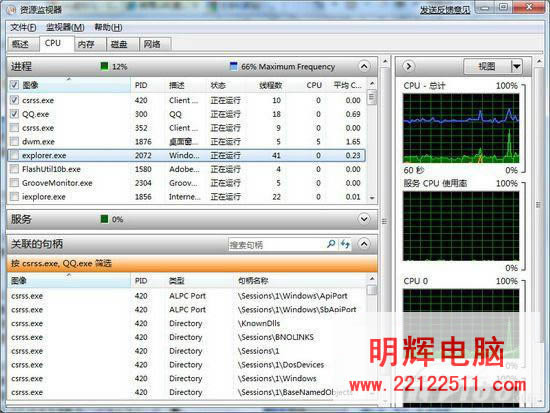Image resolution: width=550 pixels, height=413 pixels.
Task: Click the 服务 CPU 使用率 graph
Action: click(x=461, y=226)
